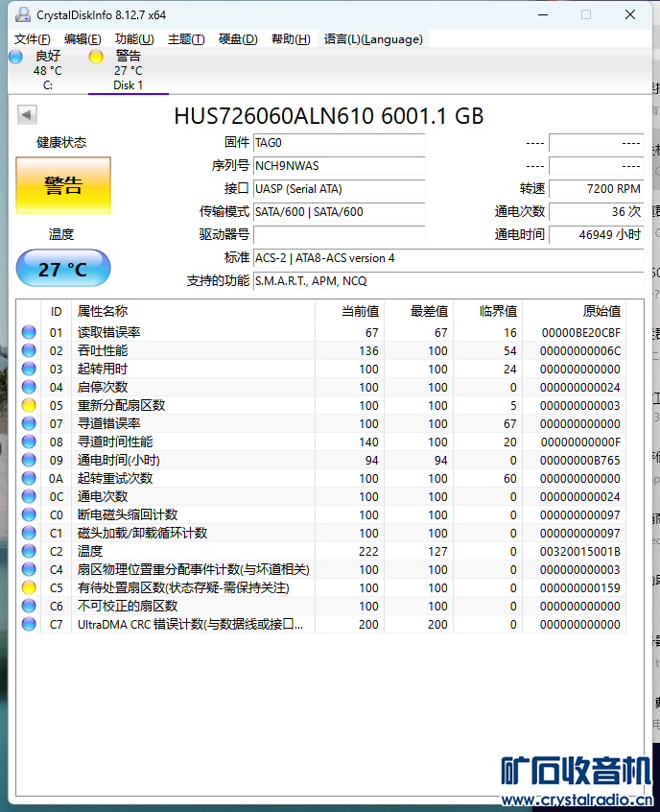Click the 传输模式 field SATA/600
This screenshot has width=660, height=812.
[339, 212]
